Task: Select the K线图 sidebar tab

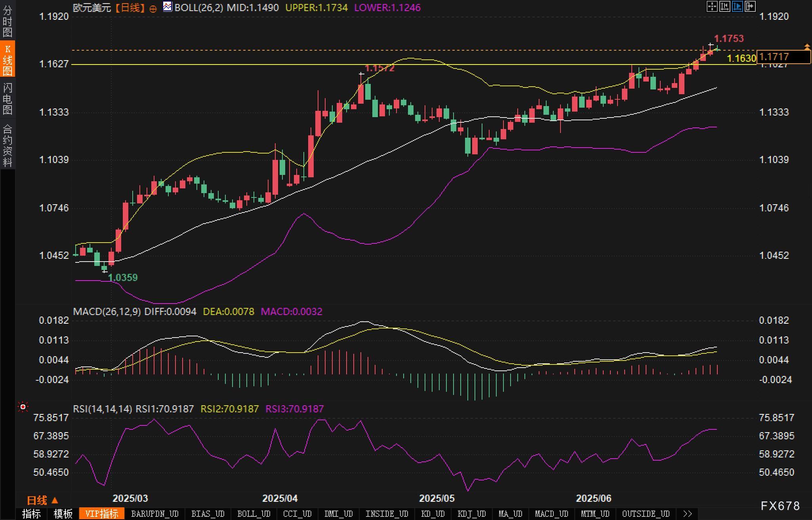Action: coord(8,59)
